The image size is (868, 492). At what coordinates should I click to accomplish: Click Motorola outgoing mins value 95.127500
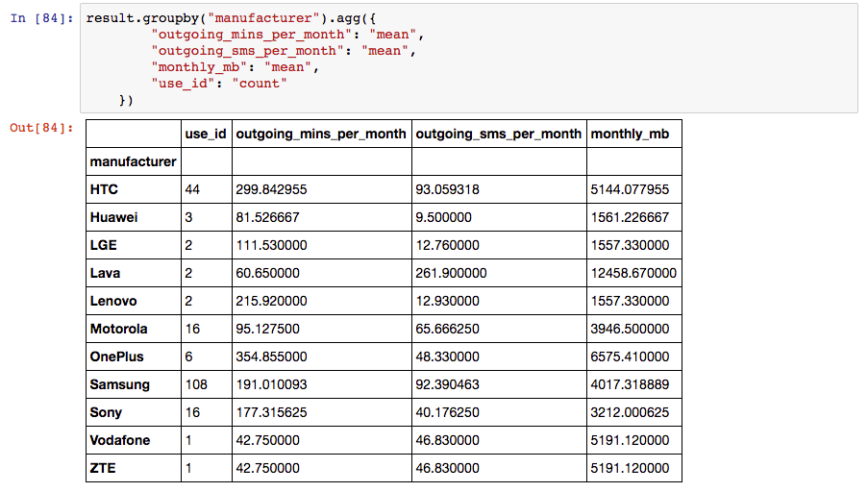click(x=267, y=329)
